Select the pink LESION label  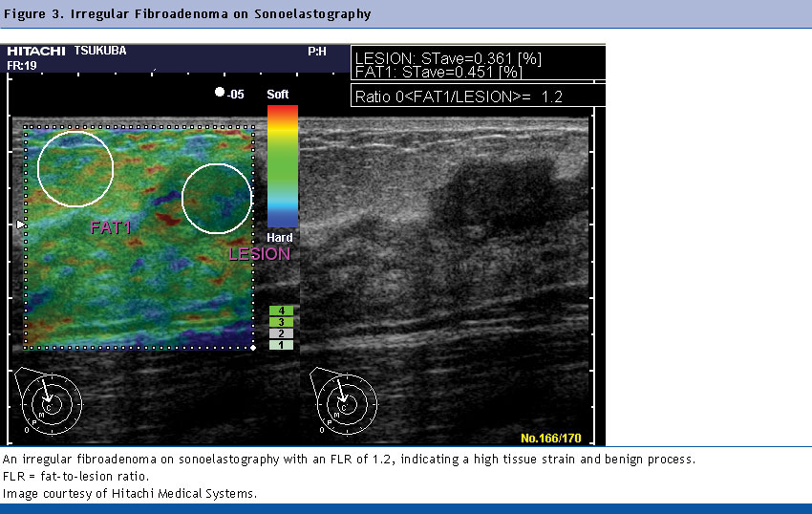pyautogui.click(x=260, y=254)
